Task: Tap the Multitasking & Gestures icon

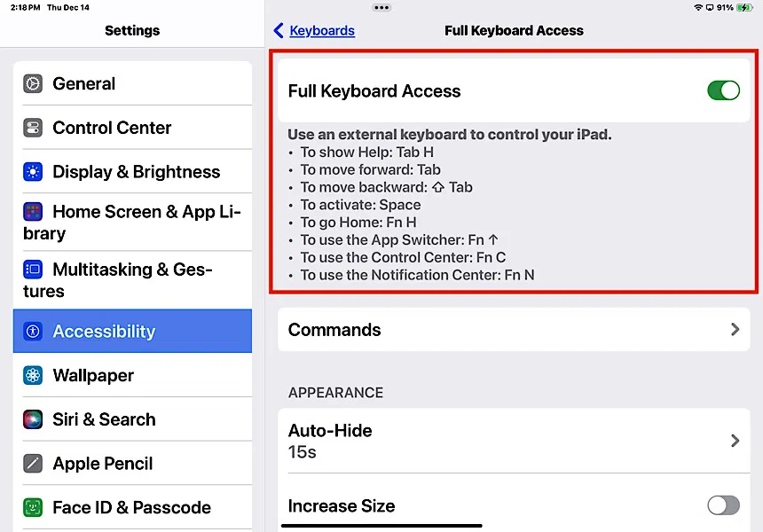Action: click(33, 270)
